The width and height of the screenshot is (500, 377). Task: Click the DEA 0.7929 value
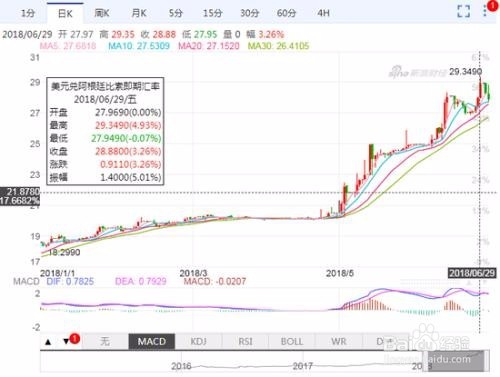coord(141,281)
